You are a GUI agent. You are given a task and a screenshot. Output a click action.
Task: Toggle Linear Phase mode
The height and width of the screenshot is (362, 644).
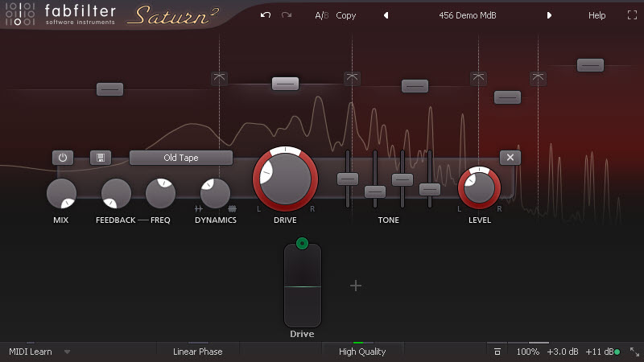pos(197,352)
